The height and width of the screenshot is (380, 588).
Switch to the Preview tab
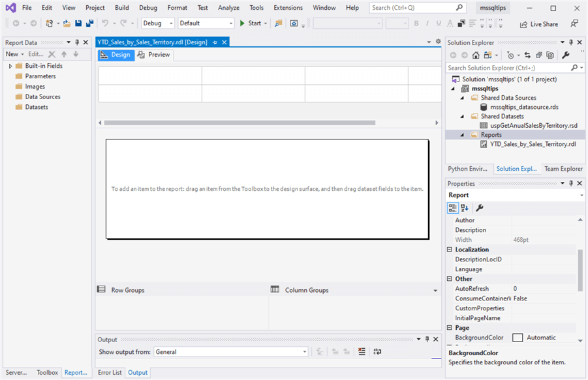click(x=154, y=55)
